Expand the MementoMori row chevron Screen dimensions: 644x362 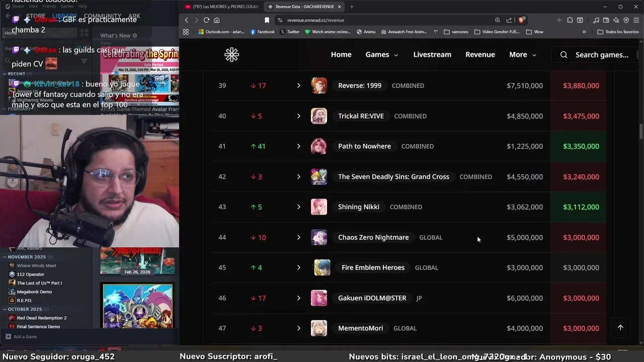tap(298, 328)
